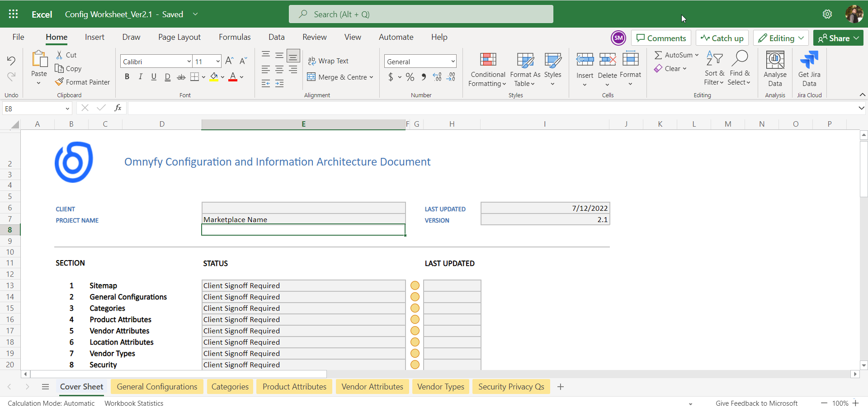This screenshot has width=868, height=408.
Task: Open the borders dropdown arrow
Action: click(x=203, y=77)
